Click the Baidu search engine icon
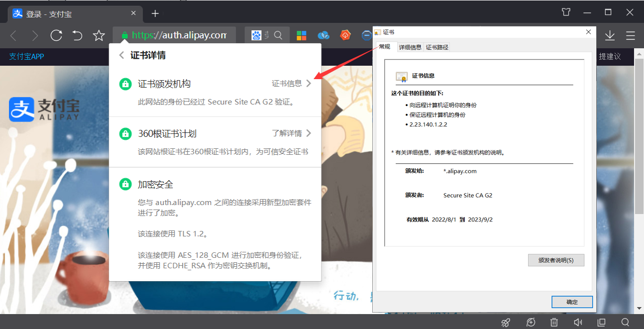 256,35
